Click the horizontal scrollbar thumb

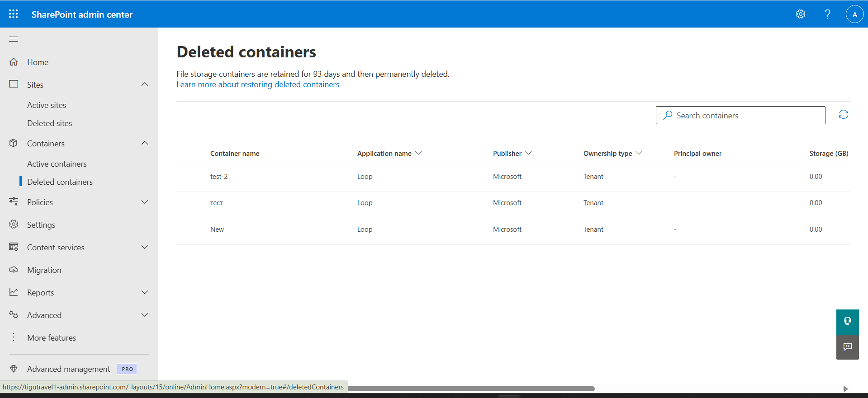coord(471,389)
